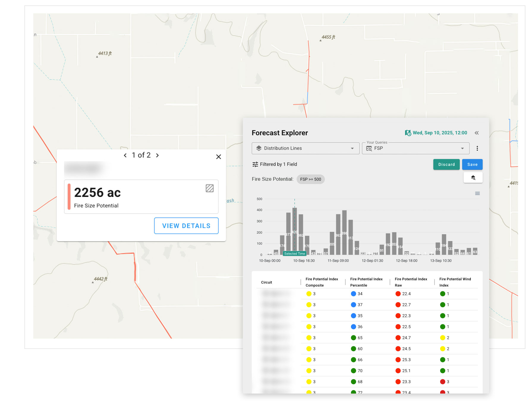Viewport: 532px width, 409px height.
Task: Click Fire Potential Index Raw column header
Action: pyautogui.click(x=410, y=282)
